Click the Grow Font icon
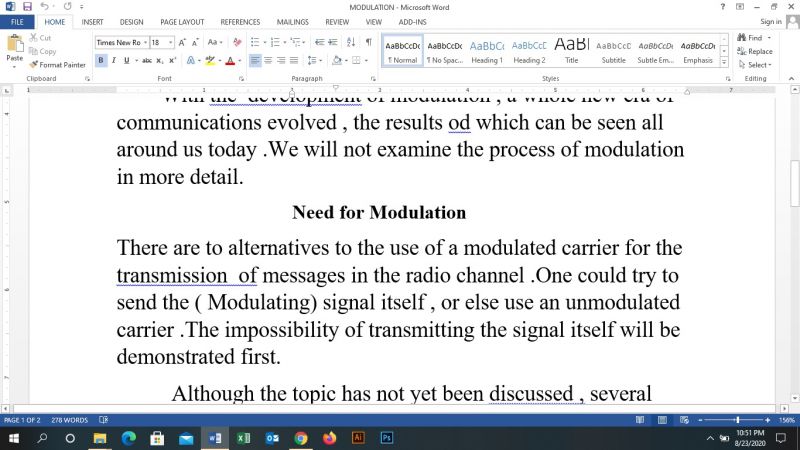Screen dimensions: 800x450 (184, 42)
